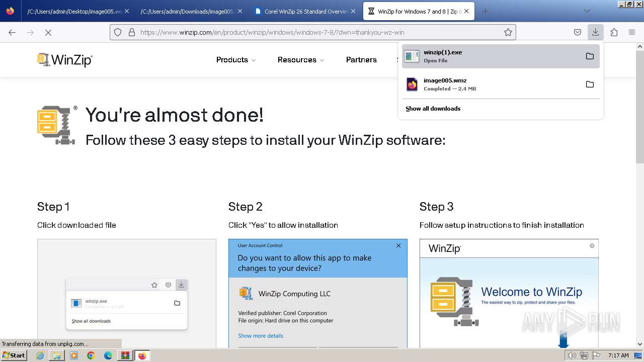Open the media player taskbar icon
644x362 pixels.
coord(74,355)
